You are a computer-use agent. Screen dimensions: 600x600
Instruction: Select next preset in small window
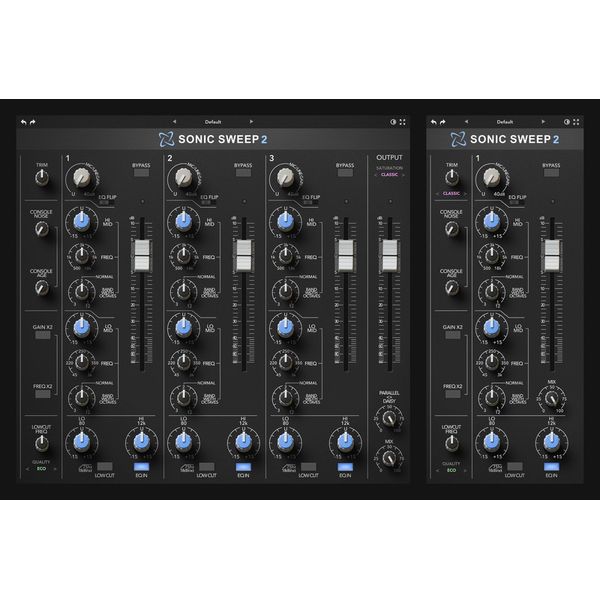543,122
